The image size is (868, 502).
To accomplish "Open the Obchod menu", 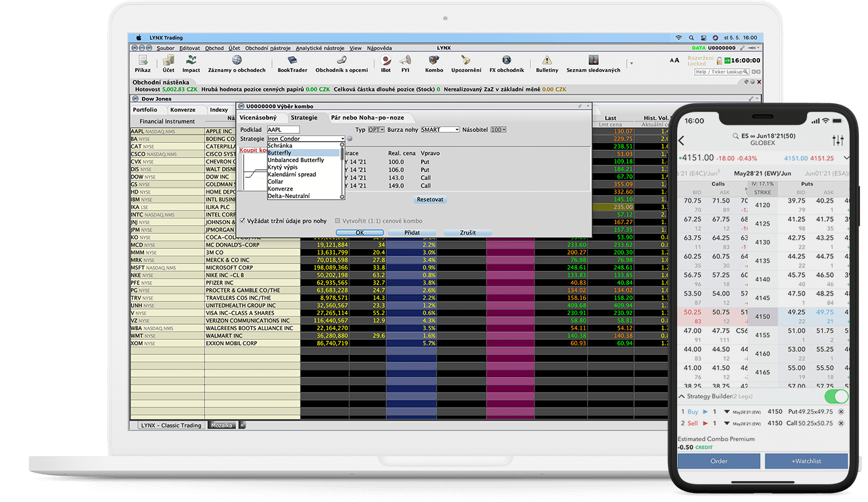I will tap(214, 48).
